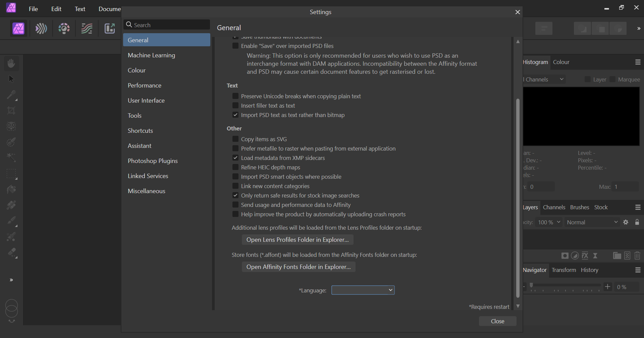
Task: Click Open Lens Profiles Folder in Explorer
Action: [x=298, y=240]
